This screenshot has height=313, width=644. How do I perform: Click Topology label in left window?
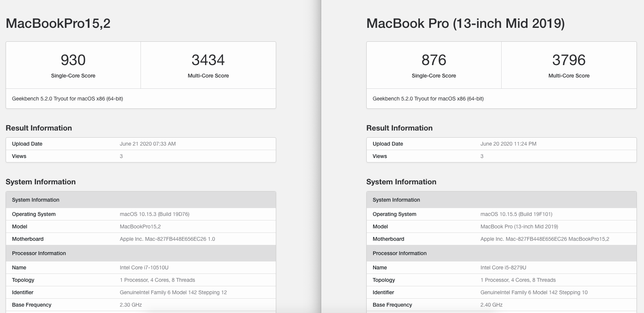point(23,280)
